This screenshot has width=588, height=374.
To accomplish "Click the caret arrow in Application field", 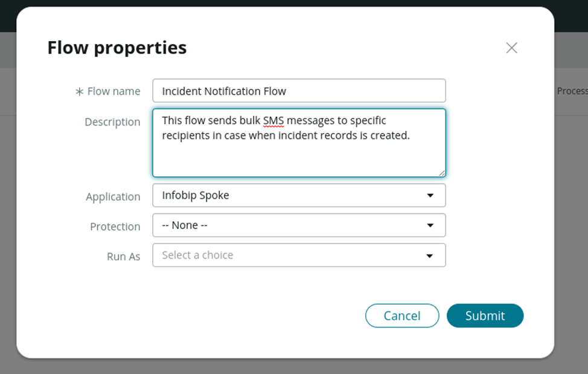I will point(430,196).
